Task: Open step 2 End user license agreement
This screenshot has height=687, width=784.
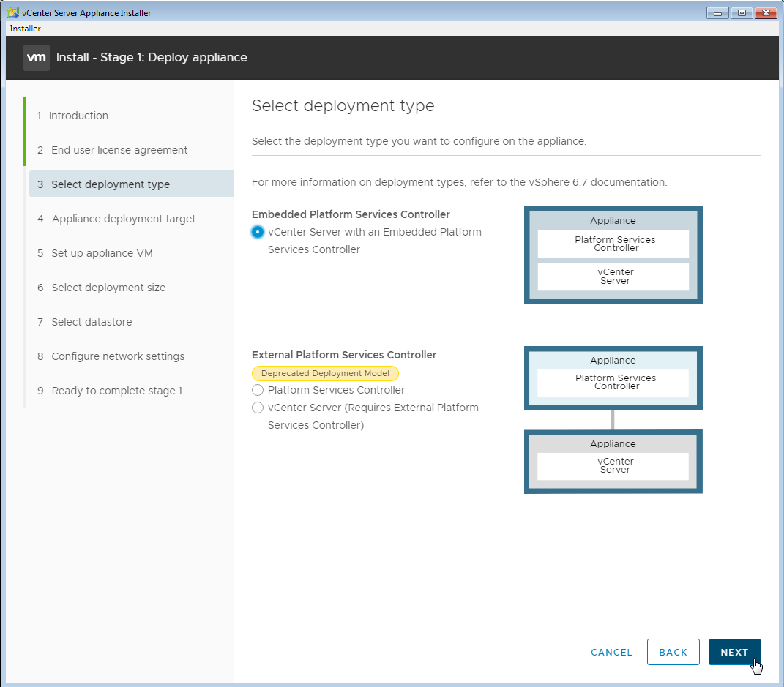Action: 119,150
